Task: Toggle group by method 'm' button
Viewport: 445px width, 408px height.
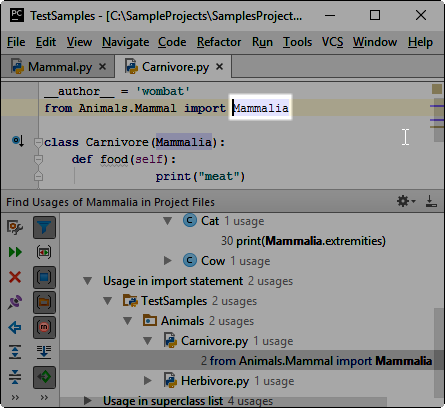Action: (x=44, y=327)
